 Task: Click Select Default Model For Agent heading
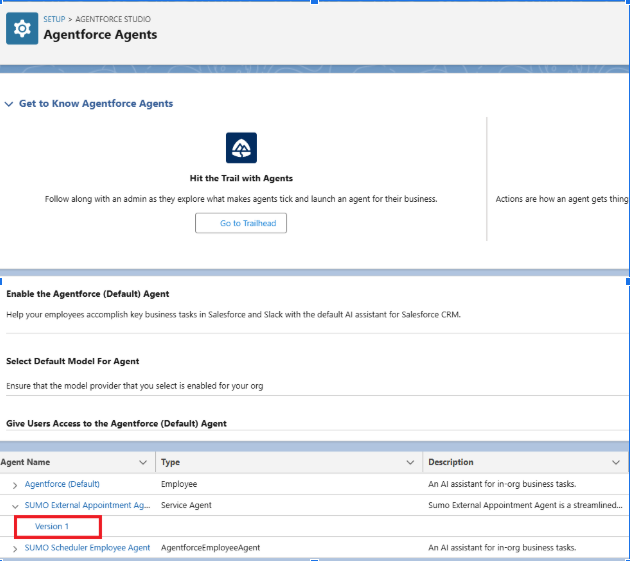73,361
